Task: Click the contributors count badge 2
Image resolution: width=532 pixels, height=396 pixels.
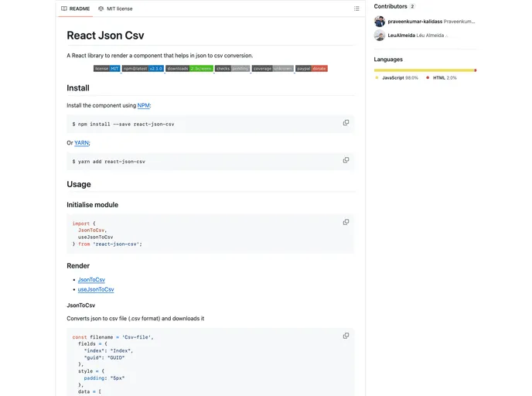Action: (412, 6)
